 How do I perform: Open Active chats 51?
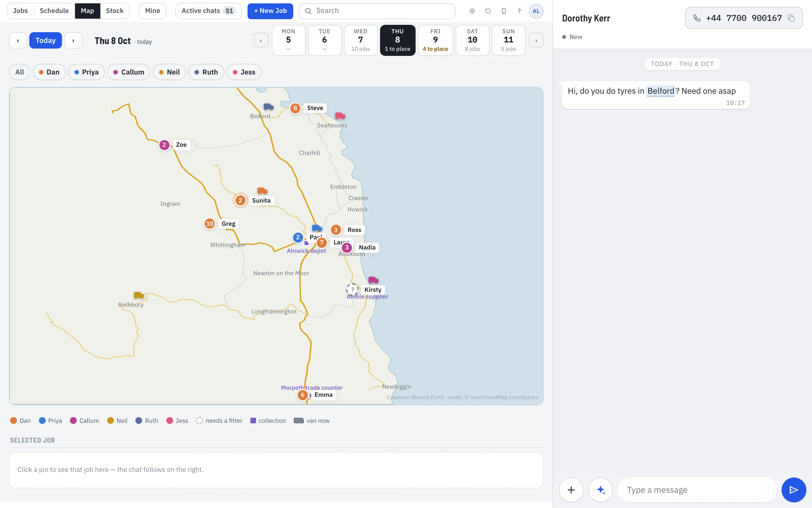point(208,11)
